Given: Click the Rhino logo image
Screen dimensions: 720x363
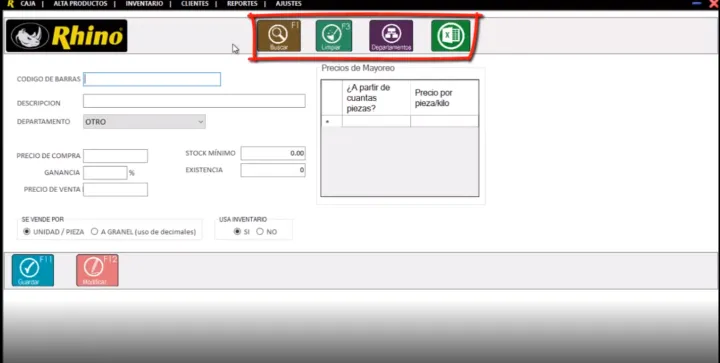Looking at the screenshot, I should point(67,36).
